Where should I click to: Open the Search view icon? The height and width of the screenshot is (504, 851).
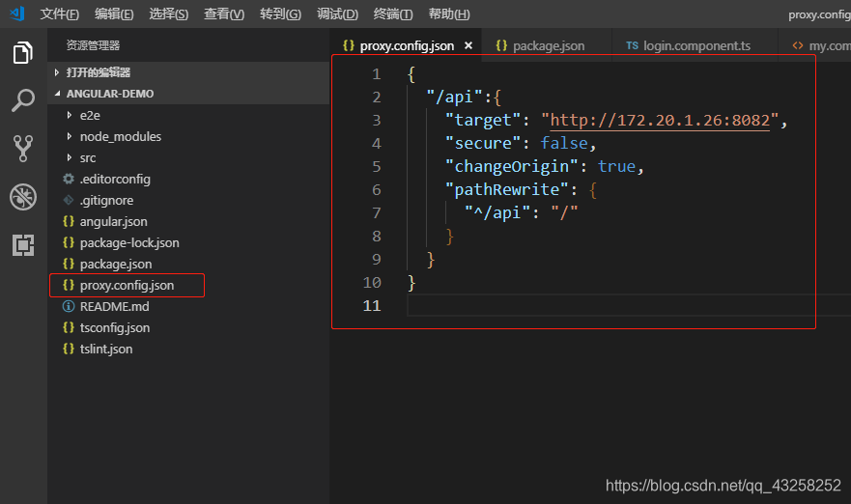click(x=23, y=100)
